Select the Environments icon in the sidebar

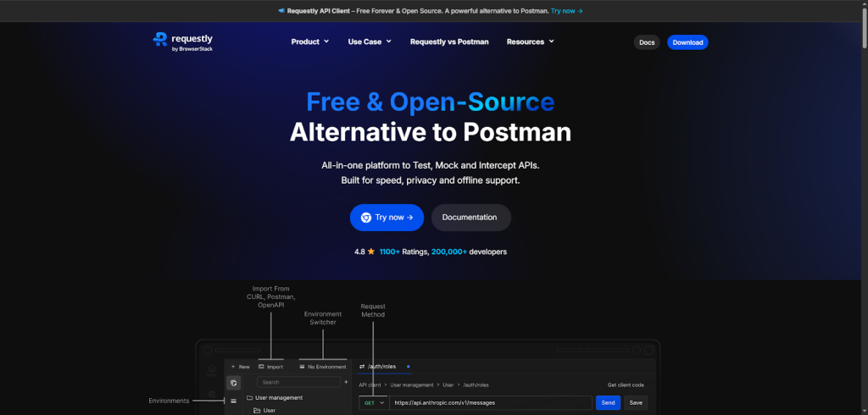click(233, 401)
